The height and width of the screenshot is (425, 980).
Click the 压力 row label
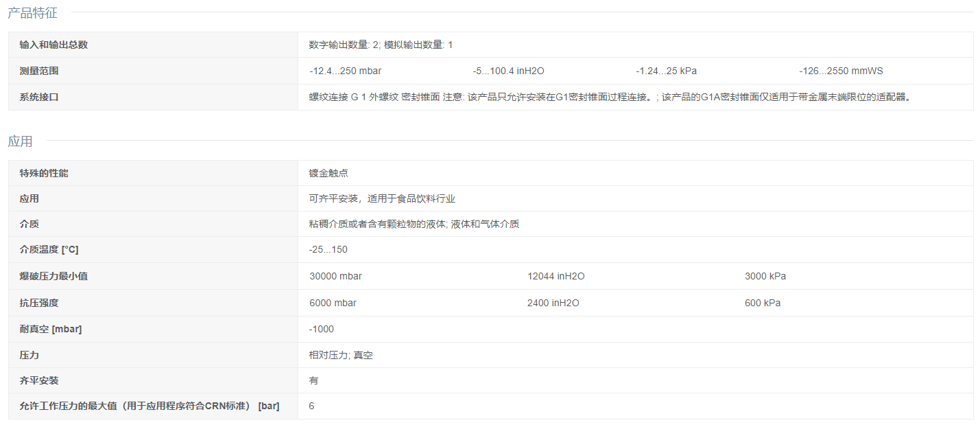pos(29,355)
